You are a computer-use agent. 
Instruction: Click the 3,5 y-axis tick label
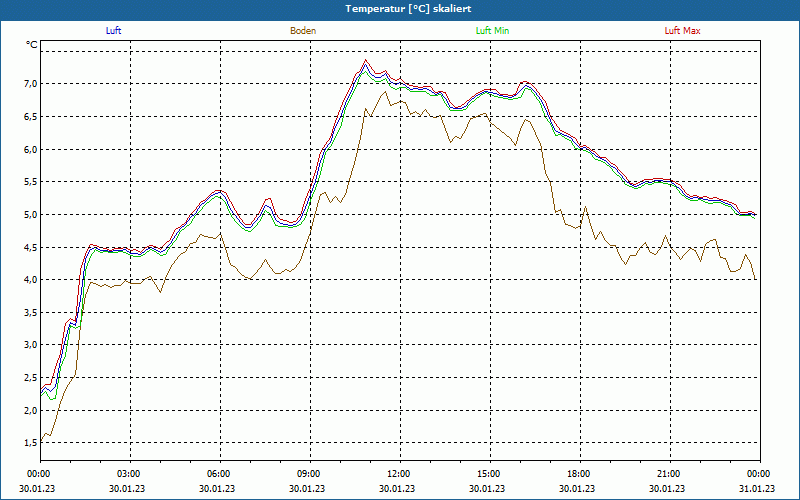point(30,313)
